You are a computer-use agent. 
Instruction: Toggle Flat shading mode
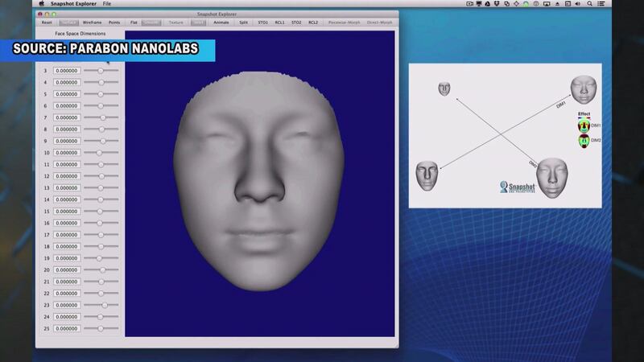pyautogui.click(x=134, y=23)
